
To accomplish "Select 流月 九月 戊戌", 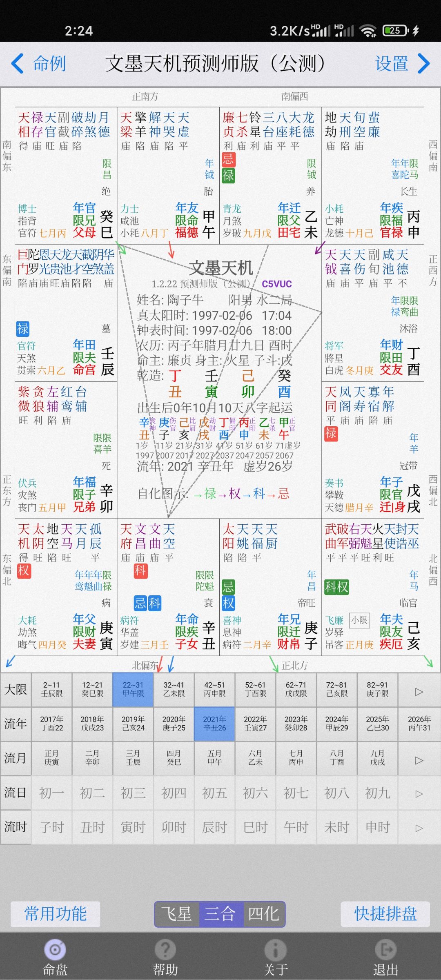I will point(377,758).
